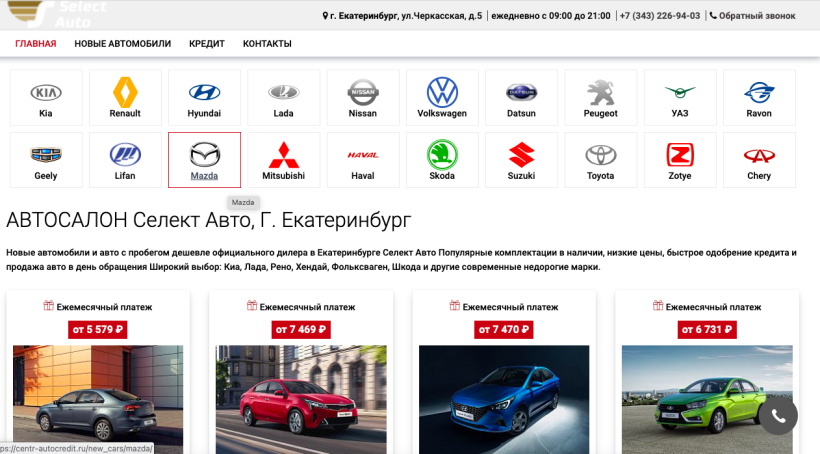Image resolution: width=820 pixels, height=454 pixels.
Task: Click the 'от 7 469 ₽' price badge
Action: (301, 330)
